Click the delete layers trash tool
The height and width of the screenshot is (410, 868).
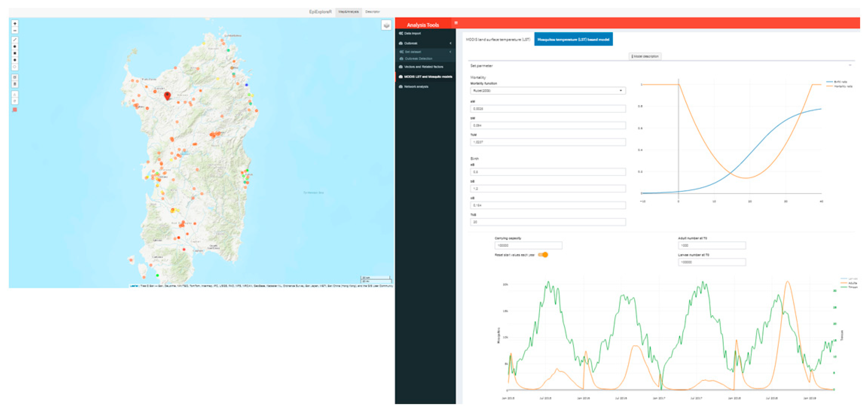pos(15,84)
